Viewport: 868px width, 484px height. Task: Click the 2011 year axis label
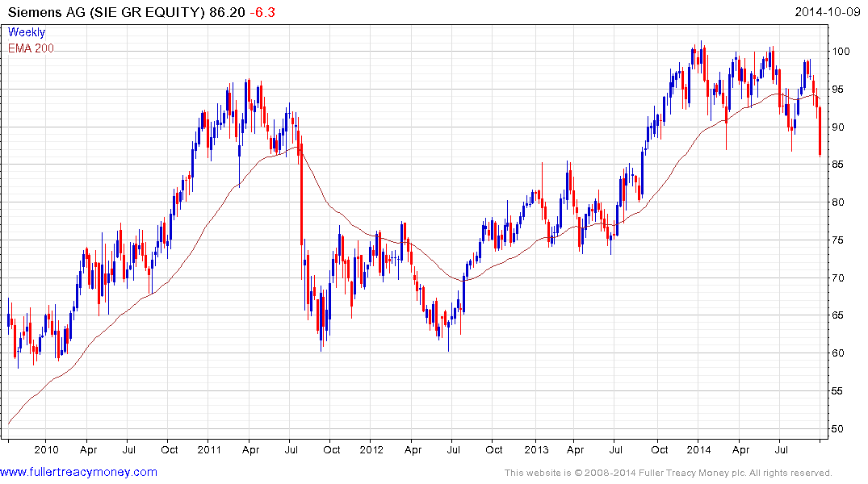pos(208,449)
